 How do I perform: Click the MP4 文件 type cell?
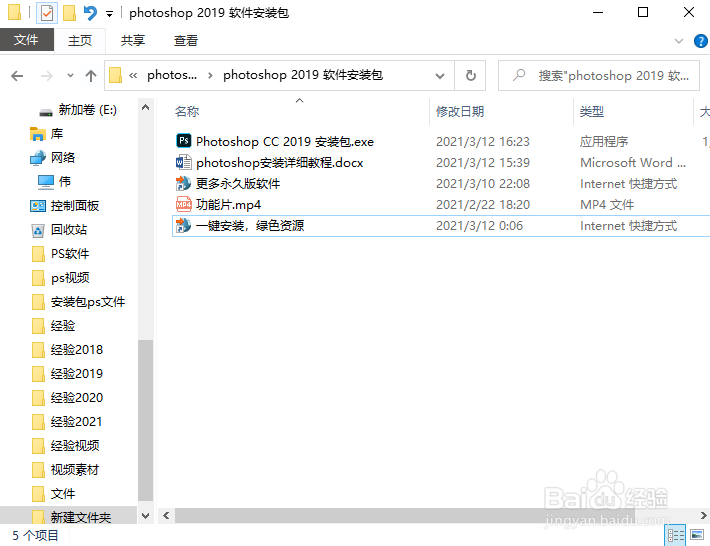tap(607, 205)
